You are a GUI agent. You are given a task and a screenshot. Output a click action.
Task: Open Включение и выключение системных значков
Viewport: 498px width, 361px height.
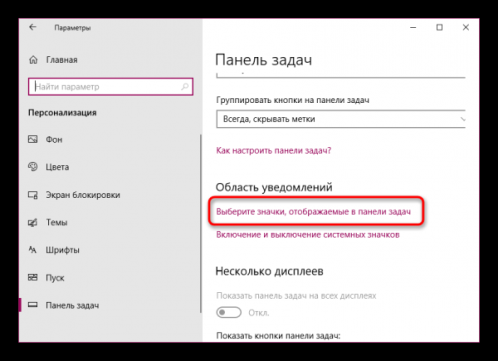click(x=308, y=235)
